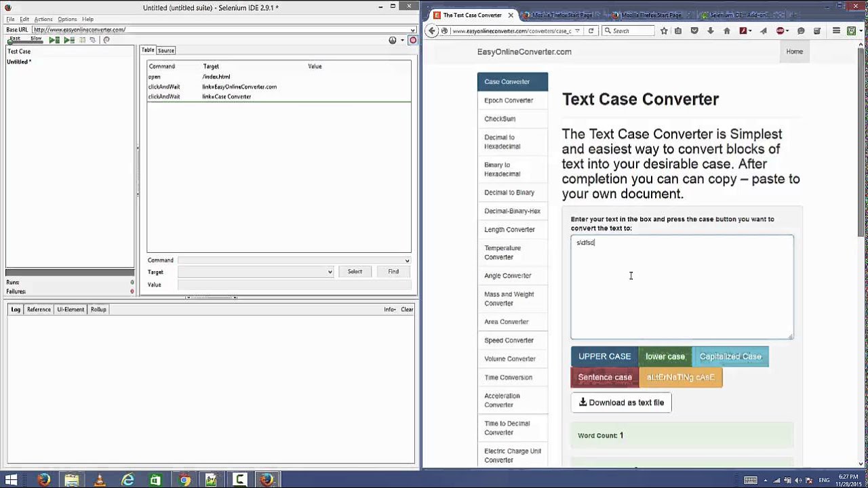Viewport: 868px width, 488px height.
Task: Open File Explorer from the taskbar
Action: click(72, 480)
